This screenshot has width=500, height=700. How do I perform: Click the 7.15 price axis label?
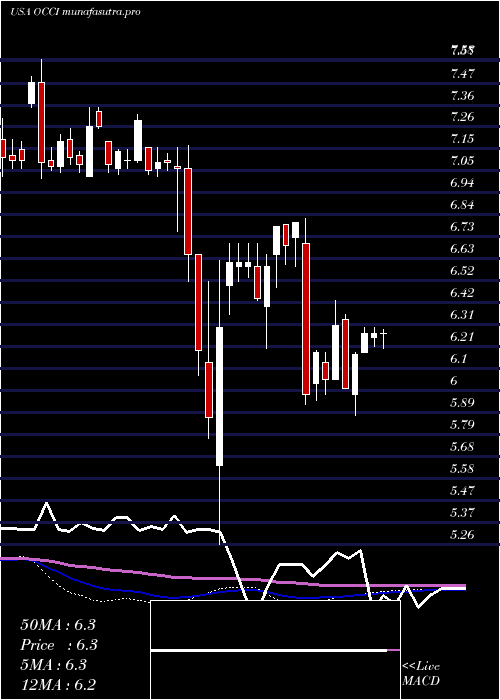[463, 139]
